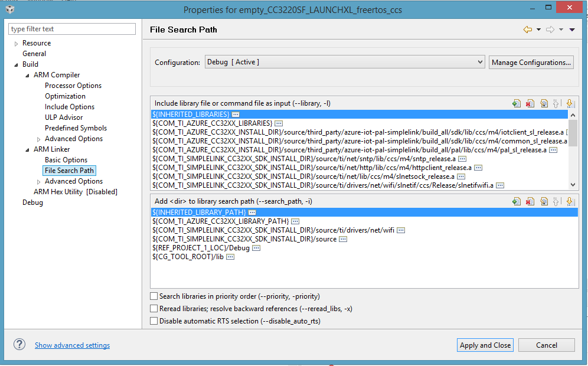This screenshot has height=366, width=588.
Task: Click the Manage Configurations button
Action: (x=531, y=62)
